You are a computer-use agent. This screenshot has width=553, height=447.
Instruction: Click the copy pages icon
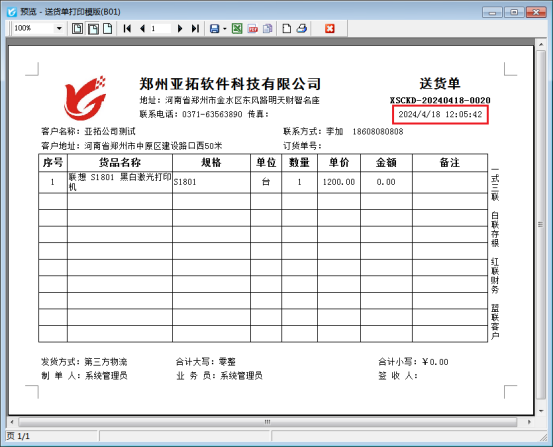click(268, 28)
